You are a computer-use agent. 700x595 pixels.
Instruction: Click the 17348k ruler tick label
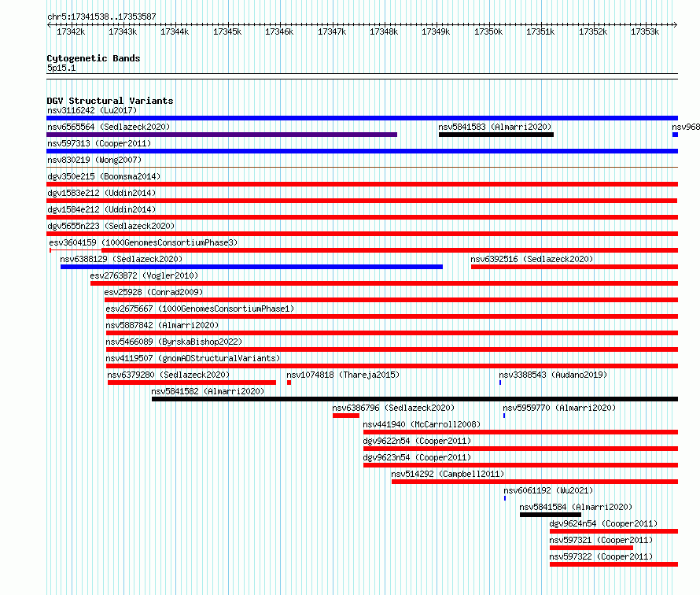[x=384, y=31]
